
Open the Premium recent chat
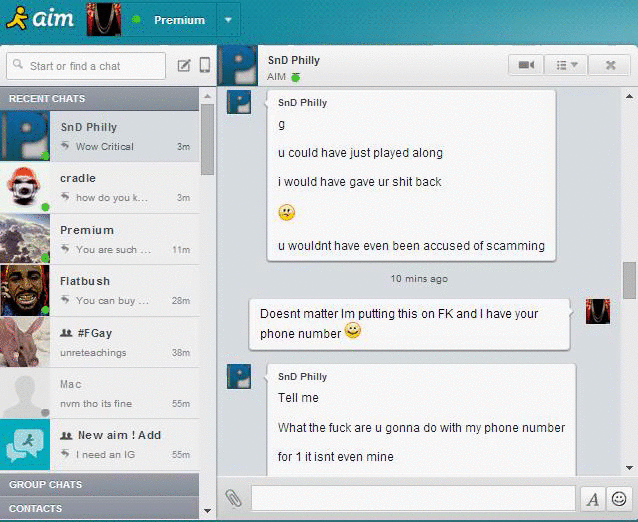click(100, 239)
